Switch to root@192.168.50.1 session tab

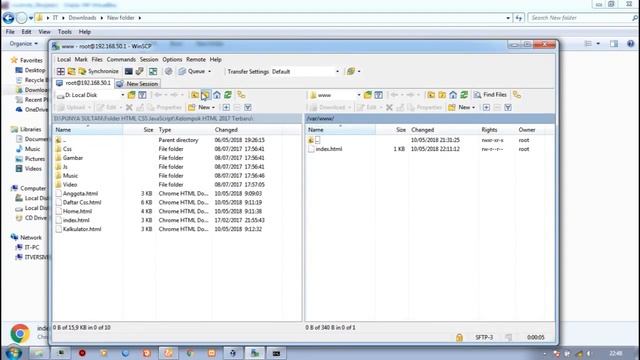click(x=84, y=83)
